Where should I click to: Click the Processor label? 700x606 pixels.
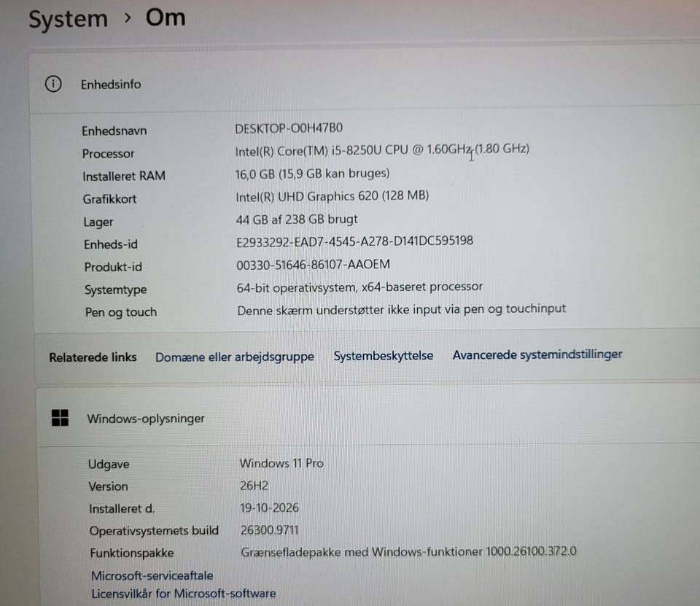coord(108,154)
